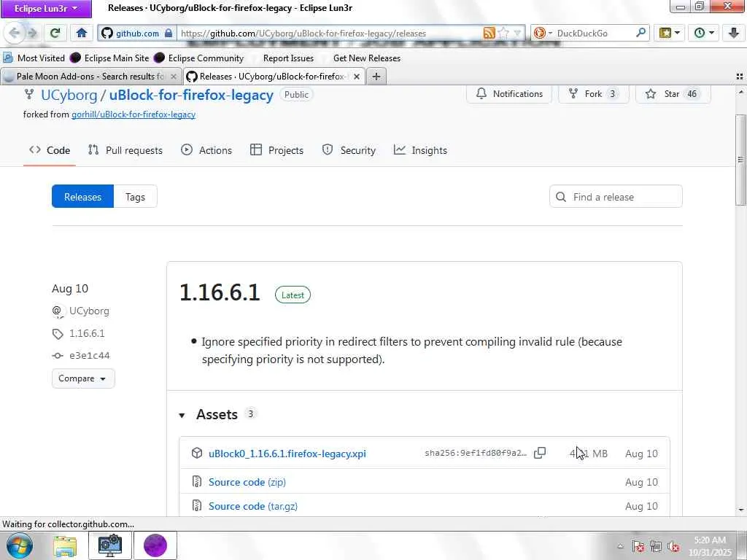Bookmark this page with the star icon

[503, 34]
